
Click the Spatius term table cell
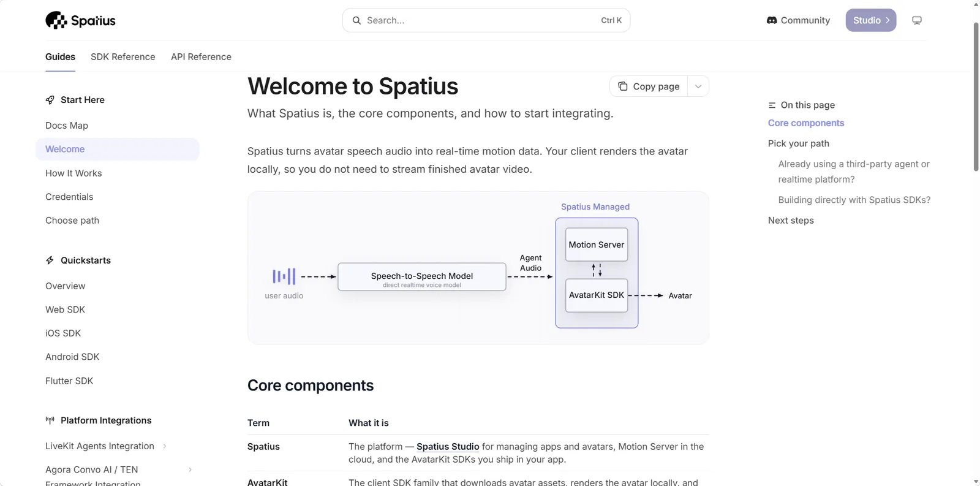[x=263, y=447]
